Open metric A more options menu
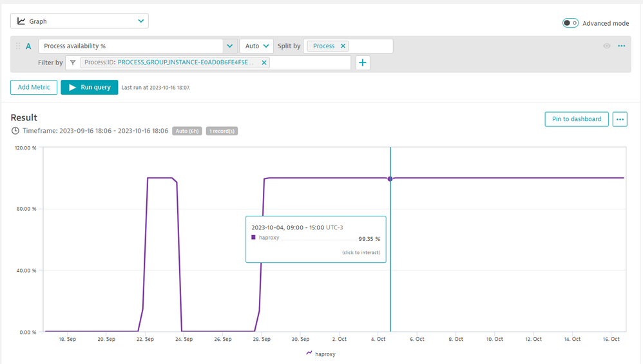 coord(621,46)
